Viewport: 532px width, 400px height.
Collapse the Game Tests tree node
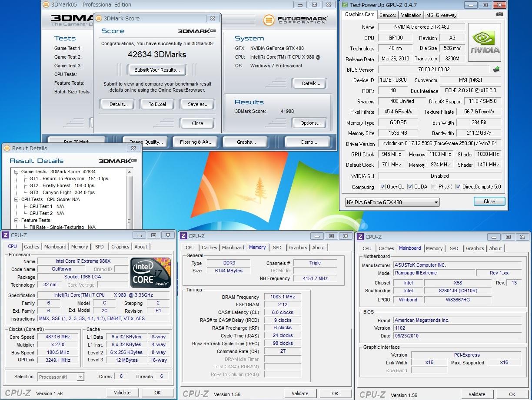17,172
